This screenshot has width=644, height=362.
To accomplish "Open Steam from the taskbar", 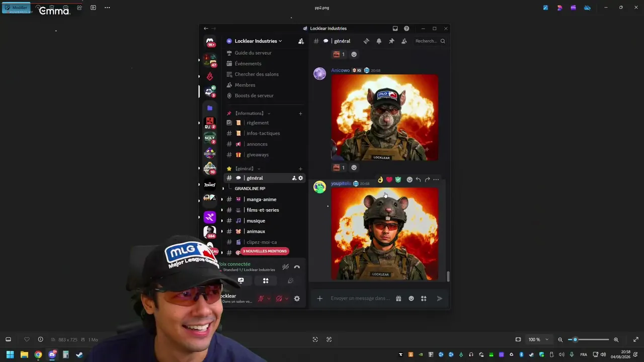I will pyautogui.click(x=79, y=354).
